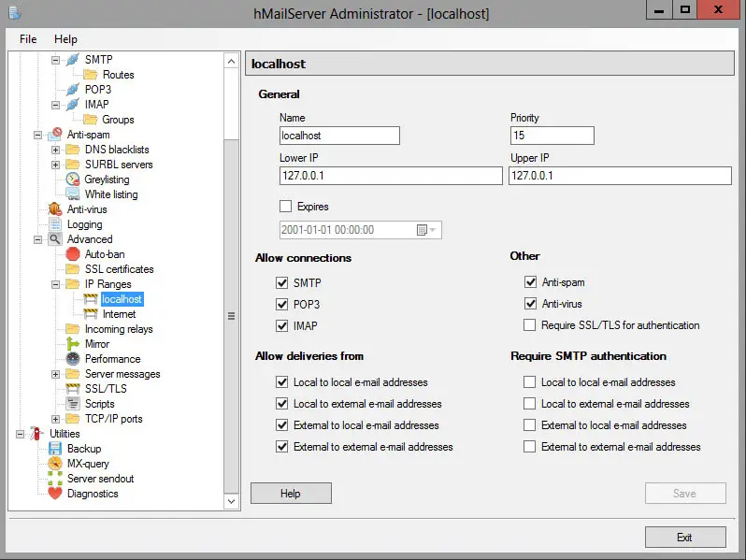Viewport: 746px width, 560px height.
Task: Collapse the IMAP tree node
Action: 56,105
